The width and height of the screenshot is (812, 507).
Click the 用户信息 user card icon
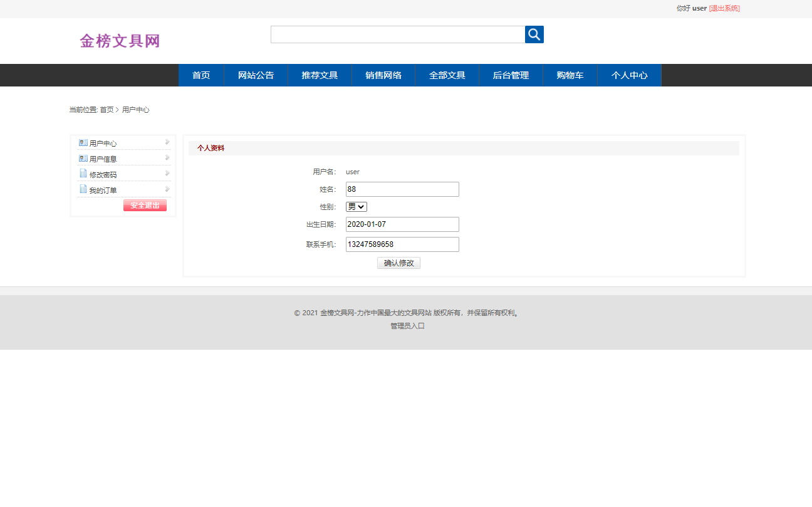coord(83,158)
